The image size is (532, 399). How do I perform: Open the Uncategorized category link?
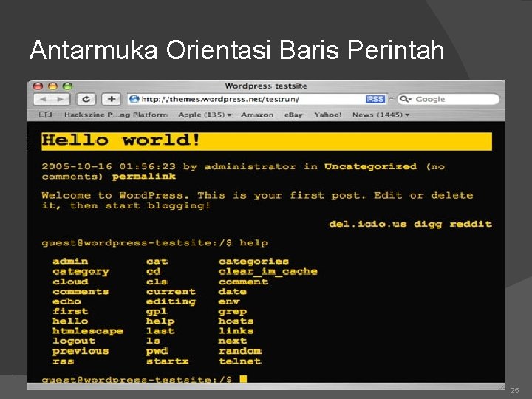[x=370, y=166]
